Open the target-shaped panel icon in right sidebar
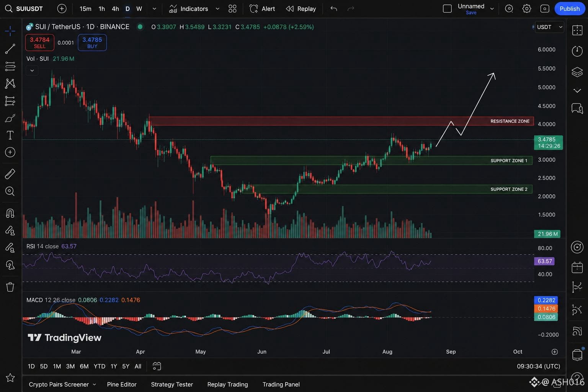Viewport: 588px width, 392px height. coord(577,247)
